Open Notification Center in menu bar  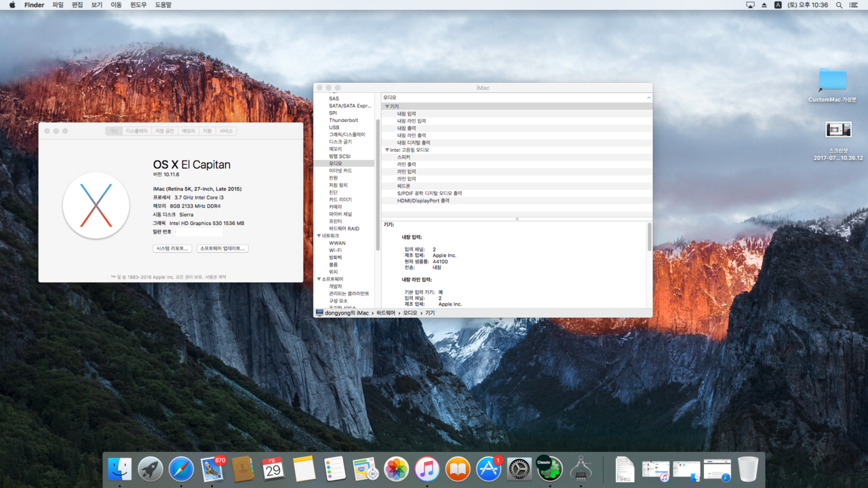tap(854, 5)
